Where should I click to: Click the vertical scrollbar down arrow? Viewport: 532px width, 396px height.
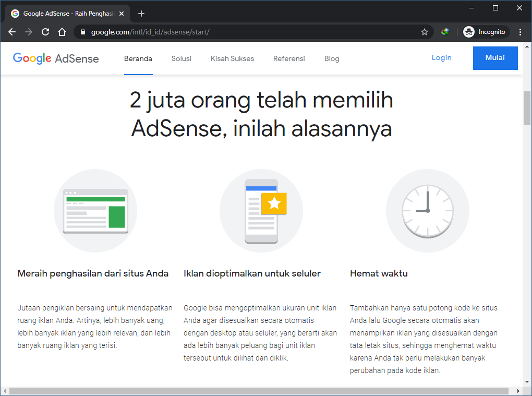527,382
